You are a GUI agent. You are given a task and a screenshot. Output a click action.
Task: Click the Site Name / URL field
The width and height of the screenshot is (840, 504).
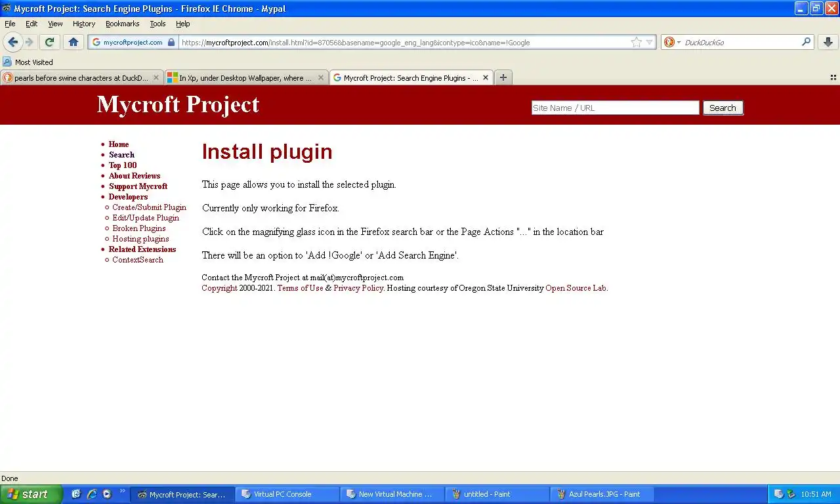point(615,108)
